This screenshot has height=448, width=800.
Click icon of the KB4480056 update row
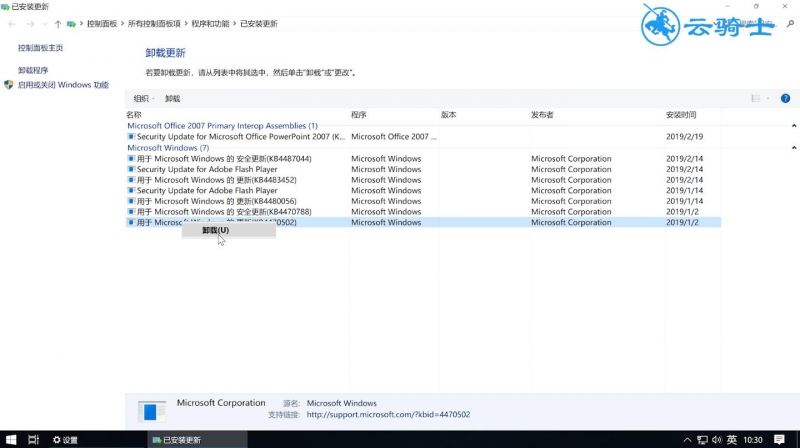click(131, 201)
